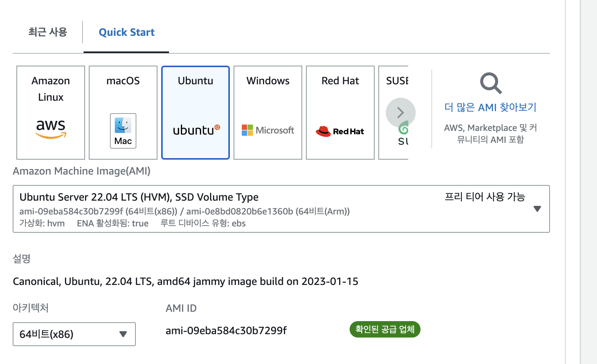This screenshot has height=364, width=597.
Task: Click the '가상화: hvm' text
Action: (x=42, y=223)
